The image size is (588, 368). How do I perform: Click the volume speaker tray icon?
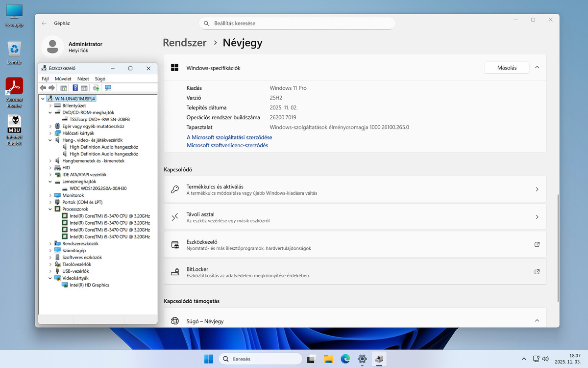(x=545, y=359)
